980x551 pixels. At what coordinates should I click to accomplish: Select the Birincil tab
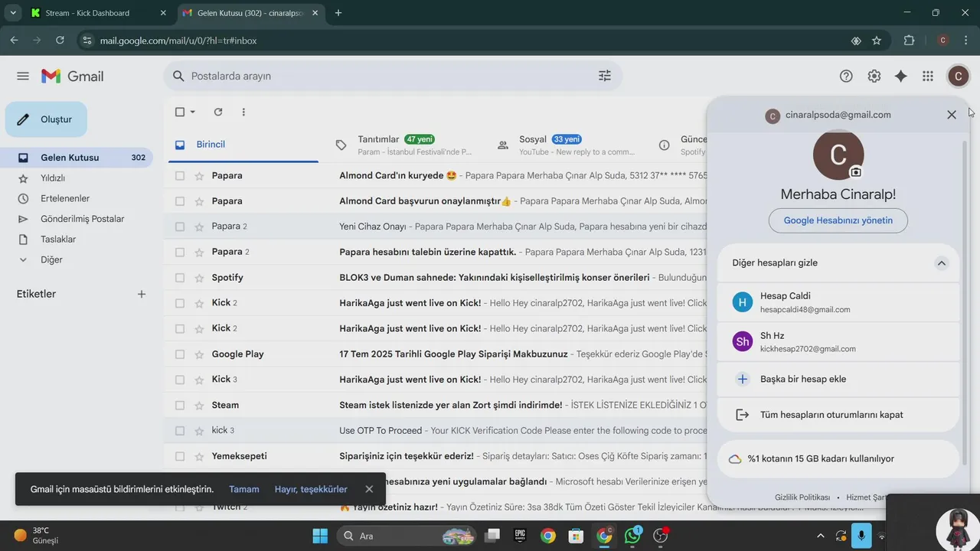[x=242, y=145]
